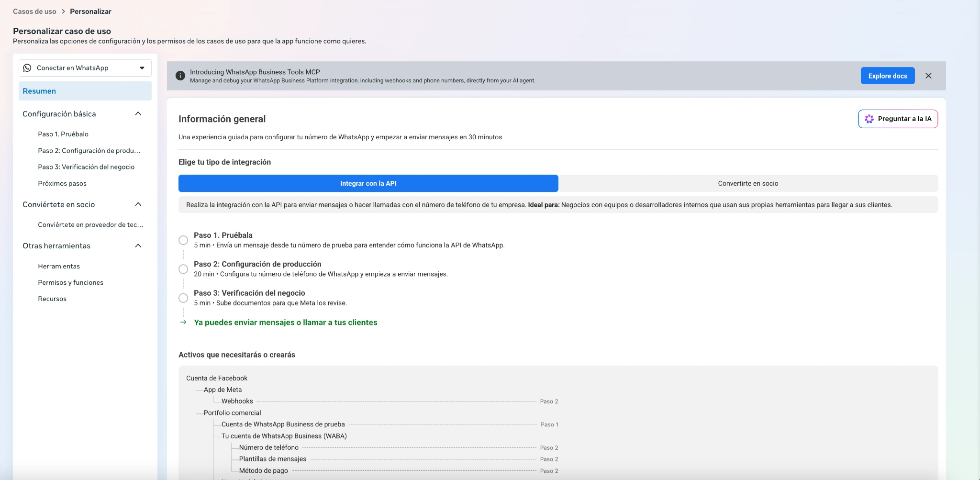Click Plantillas de mensajes in the assets tree
The width and height of the screenshot is (980, 480).
coord(272,459)
